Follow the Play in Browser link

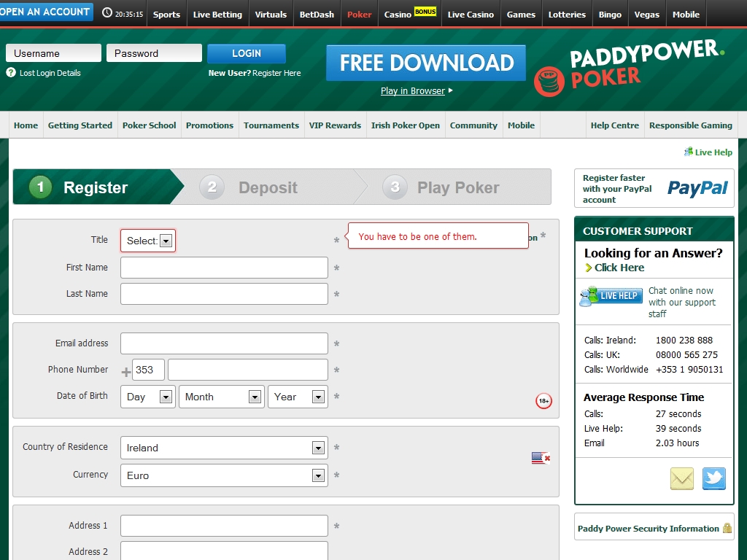[x=413, y=91]
